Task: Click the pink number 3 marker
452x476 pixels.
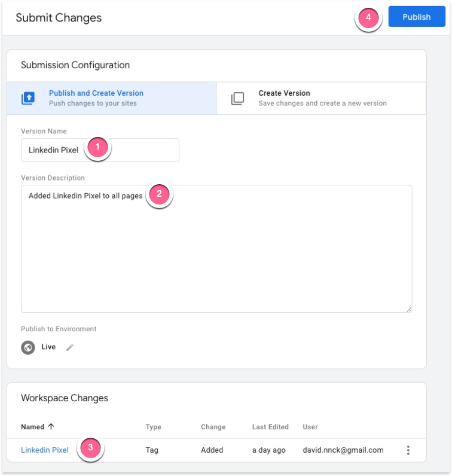Action: tap(90, 448)
